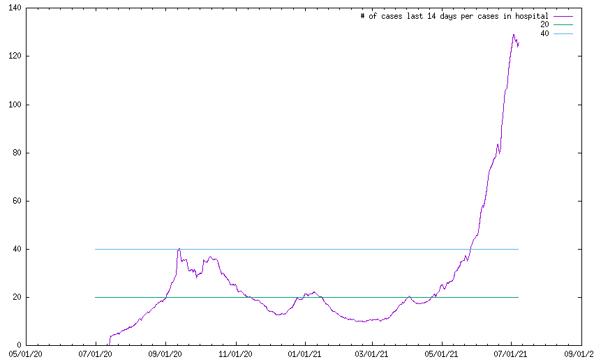This screenshot has width=594, height=364.
Task: Select the legend text '40'
Action: [x=544, y=33]
